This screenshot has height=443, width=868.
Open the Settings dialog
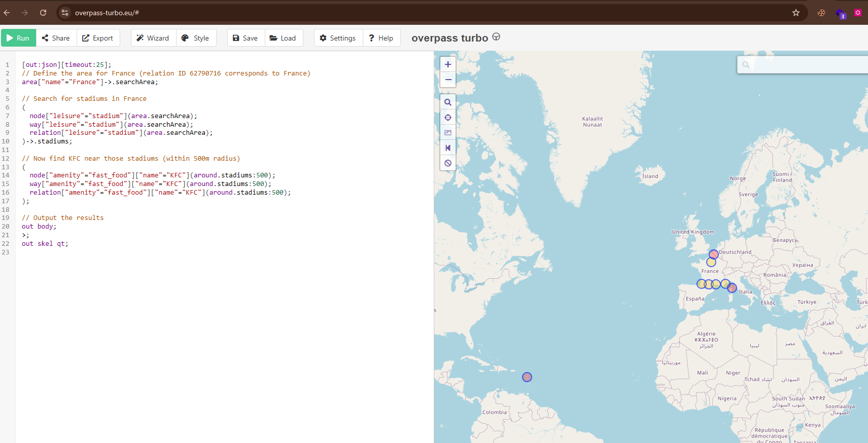(338, 38)
